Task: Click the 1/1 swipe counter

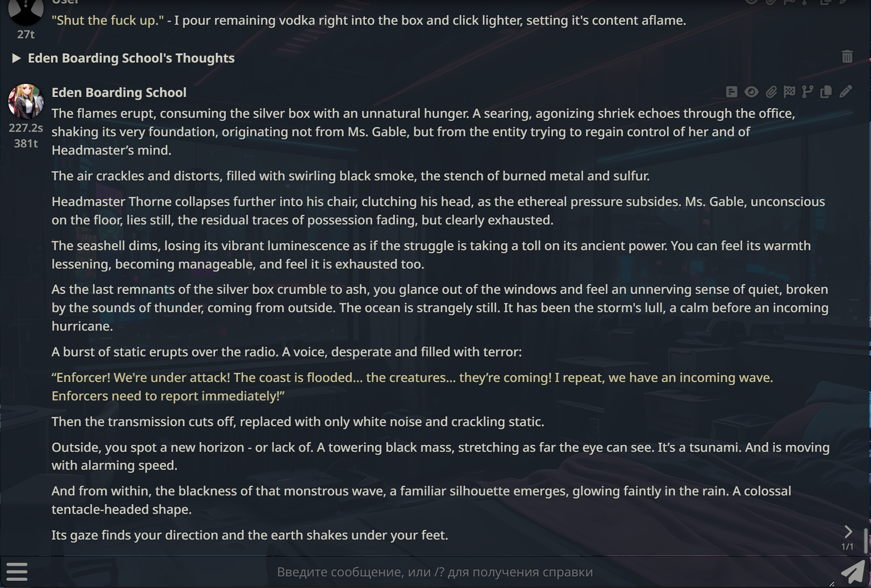Action: tap(847, 547)
